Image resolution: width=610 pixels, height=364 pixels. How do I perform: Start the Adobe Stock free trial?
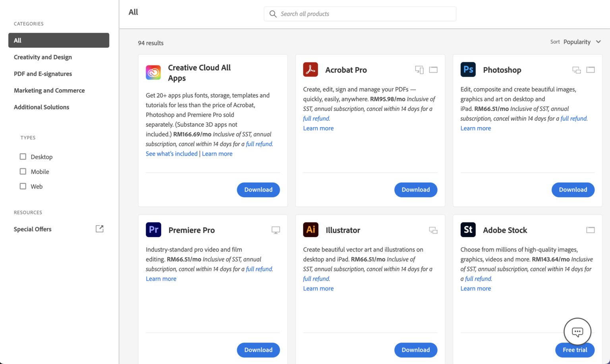click(575, 350)
